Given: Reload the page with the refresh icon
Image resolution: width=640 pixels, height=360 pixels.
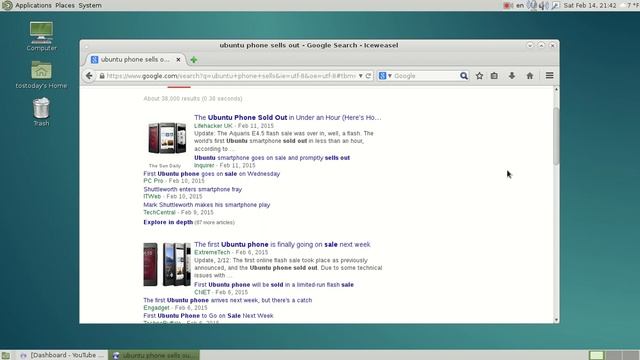Looking at the screenshot, I should pyautogui.click(x=368, y=76).
